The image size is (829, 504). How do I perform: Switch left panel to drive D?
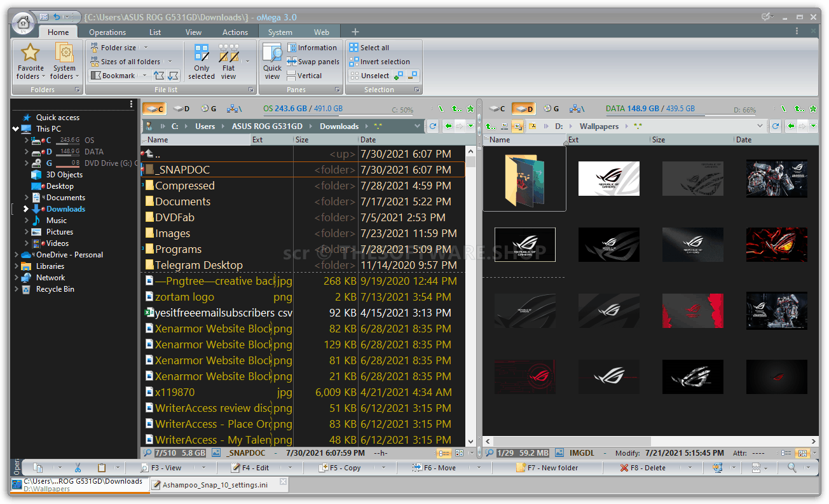181,109
